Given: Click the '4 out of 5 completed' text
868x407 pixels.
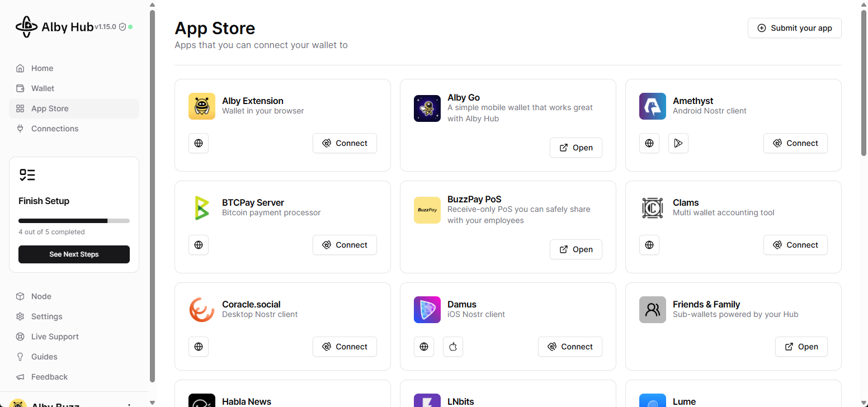Looking at the screenshot, I should tap(51, 232).
